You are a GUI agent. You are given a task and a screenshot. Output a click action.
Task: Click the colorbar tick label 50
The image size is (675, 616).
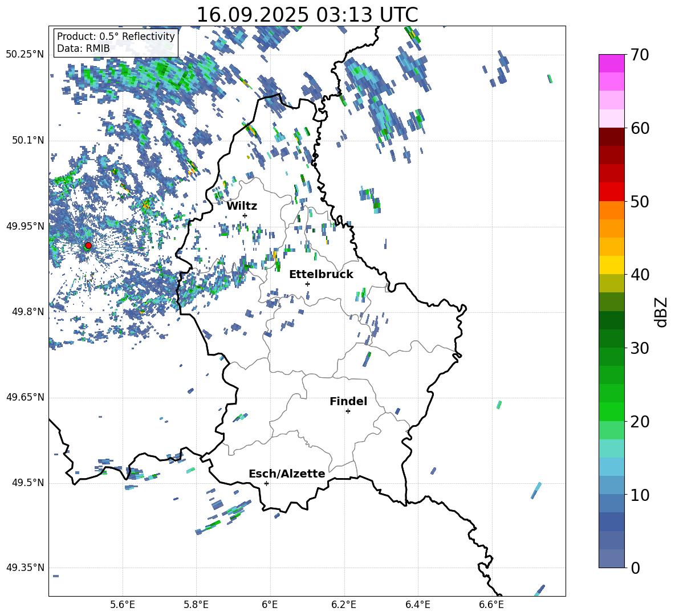pos(640,202)
